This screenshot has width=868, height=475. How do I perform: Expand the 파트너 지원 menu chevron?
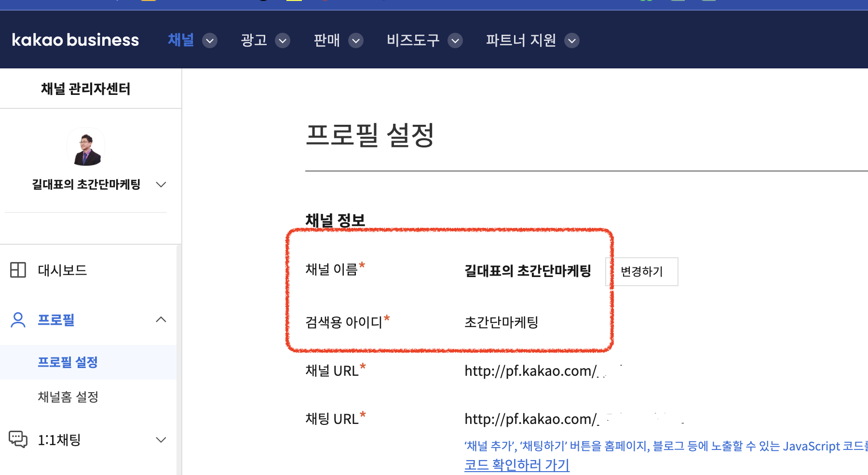(x=572, y=40)
